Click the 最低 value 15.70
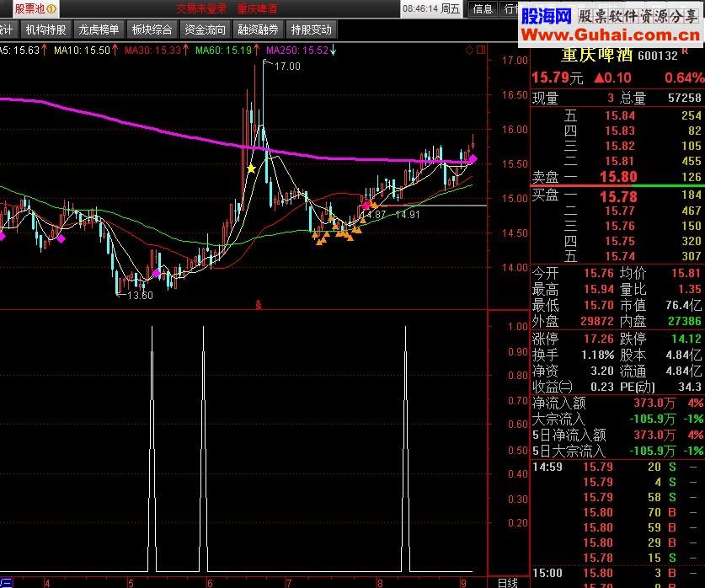705x588 pixels. (x=598, y=305)
